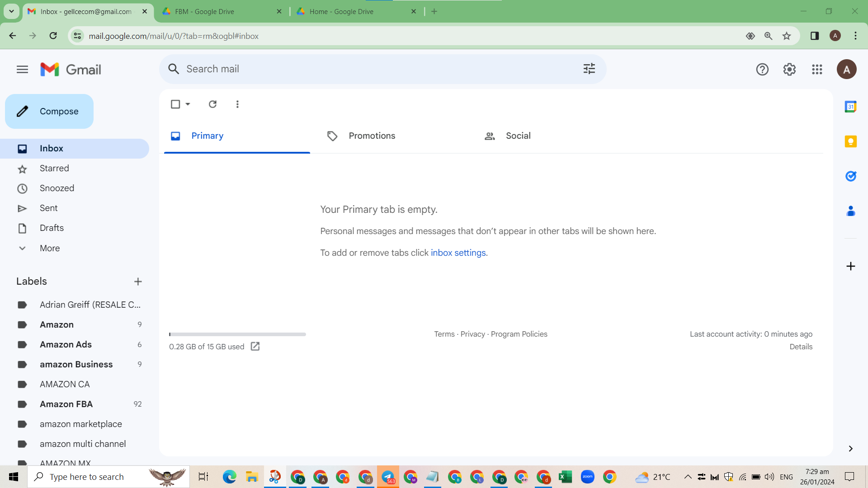The width and height of the screenshot is (868, 488).
Task: Open the Terms link
Action: tap(444, 334)
